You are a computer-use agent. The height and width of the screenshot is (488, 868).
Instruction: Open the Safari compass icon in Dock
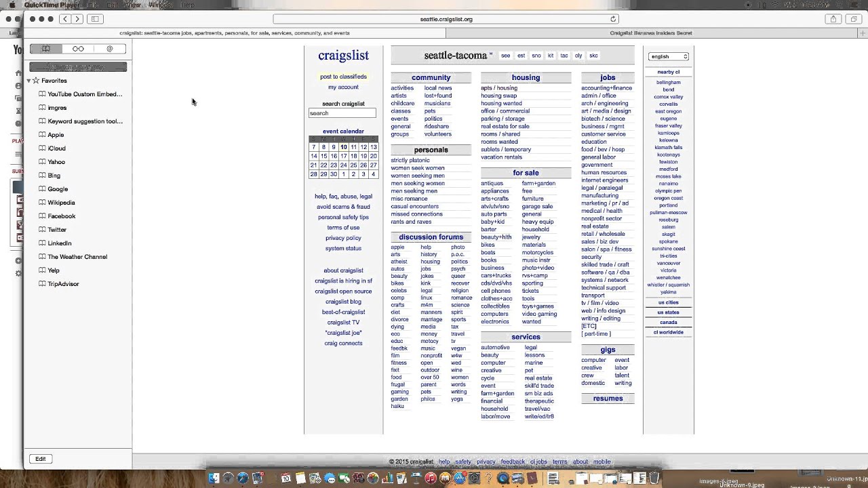pos(243,479)
